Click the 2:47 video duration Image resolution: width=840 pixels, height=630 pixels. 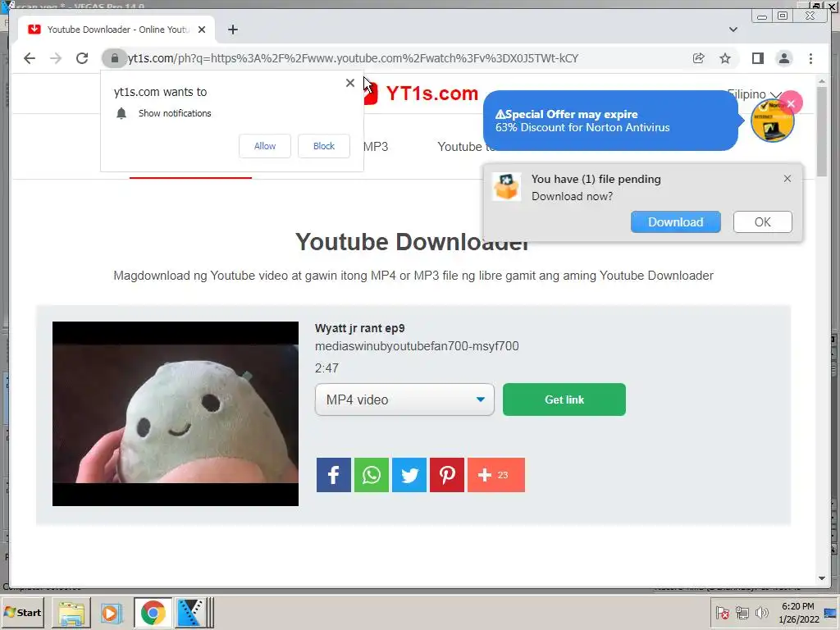[326, 368]
